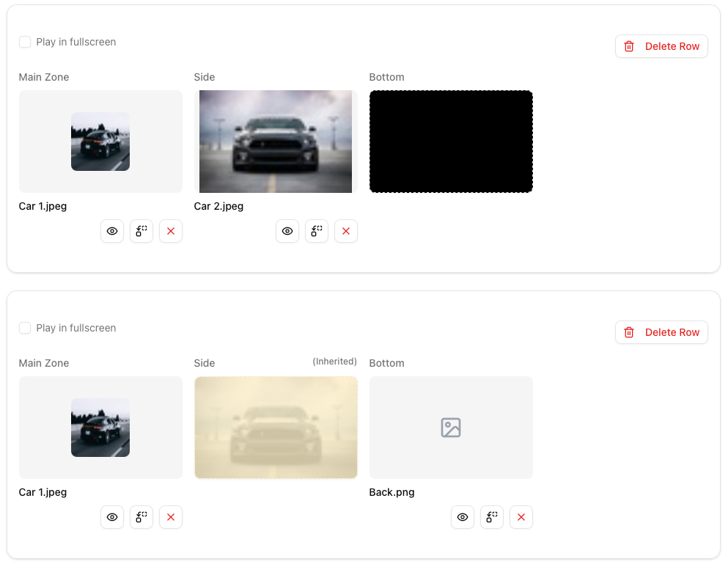Click the Back.png image placeholder
The image size is (728, 564).
coord(451,428)
